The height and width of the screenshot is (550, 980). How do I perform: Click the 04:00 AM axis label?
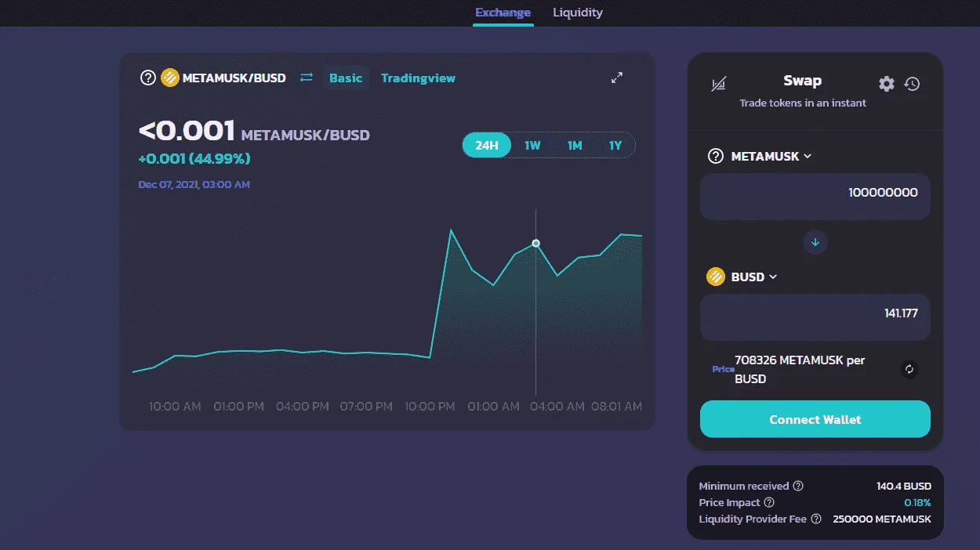pyautogui.click(x=557, y=406)
